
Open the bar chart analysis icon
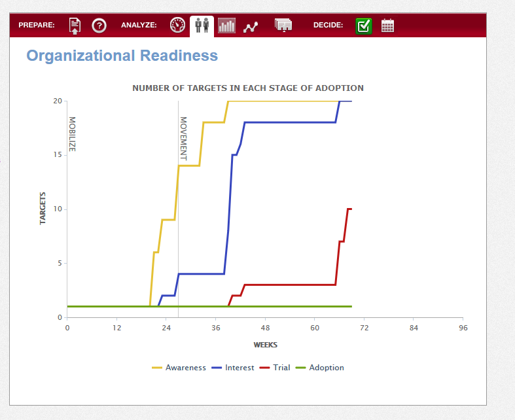pos(226,26)
